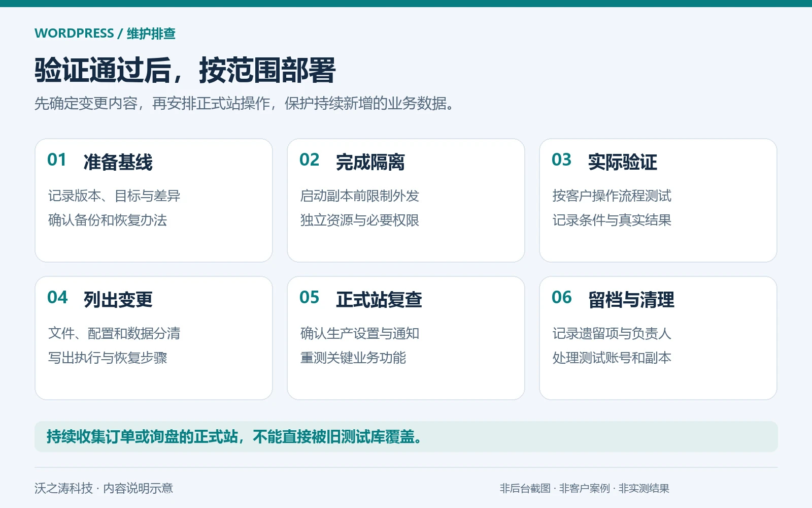Click the footer '沃之涛科技 · 内容说明示意'
812x508 pixels.
click(x=104, y=489)
